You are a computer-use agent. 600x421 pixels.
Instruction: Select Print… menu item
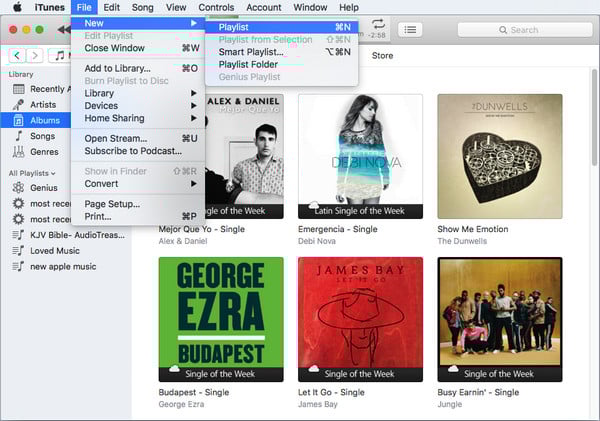point(138,216)
